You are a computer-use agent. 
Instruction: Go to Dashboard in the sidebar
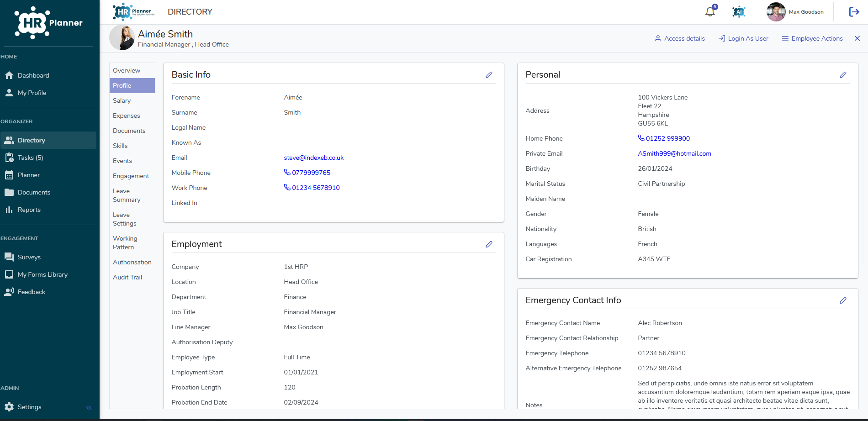pyautogui.click(x=33, y=75)
